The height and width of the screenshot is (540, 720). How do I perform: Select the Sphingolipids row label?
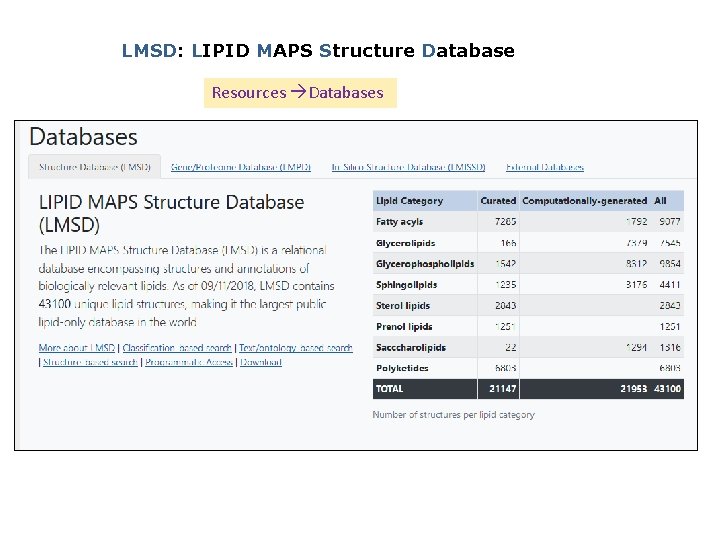tap(406, 285)
